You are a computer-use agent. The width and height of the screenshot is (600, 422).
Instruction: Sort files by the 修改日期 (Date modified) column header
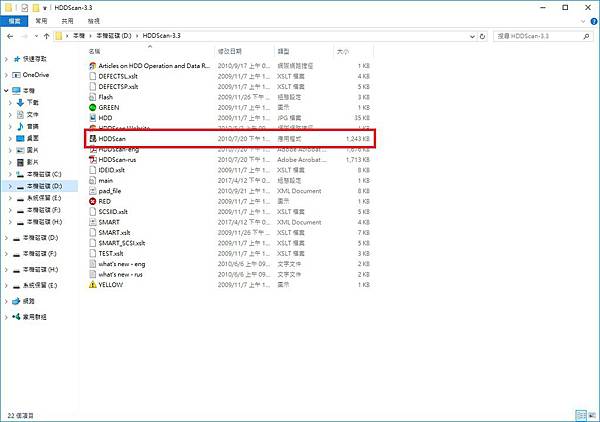[245, 51]
